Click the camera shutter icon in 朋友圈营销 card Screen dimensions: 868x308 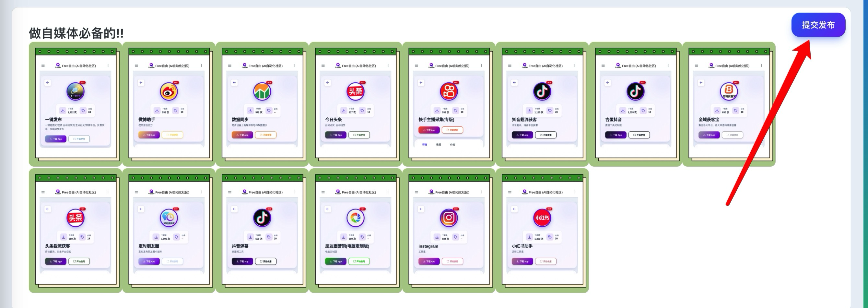355,218
